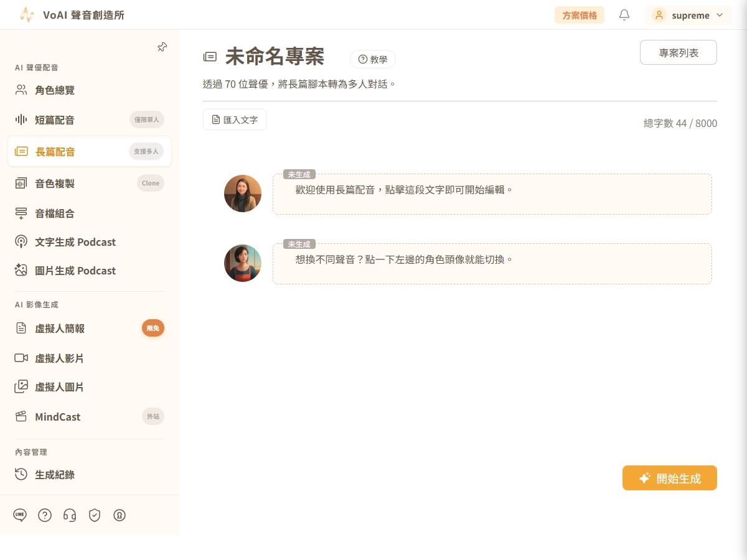Open help question mark icon in footer
The image size is (747, 560).
coord(45,515)
